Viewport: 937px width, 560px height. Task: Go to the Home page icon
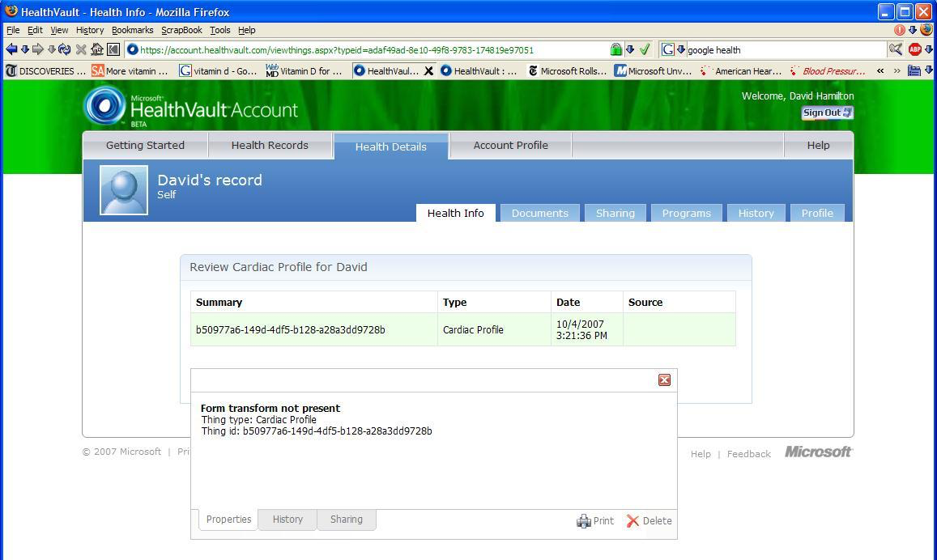[x=97, y=49]
